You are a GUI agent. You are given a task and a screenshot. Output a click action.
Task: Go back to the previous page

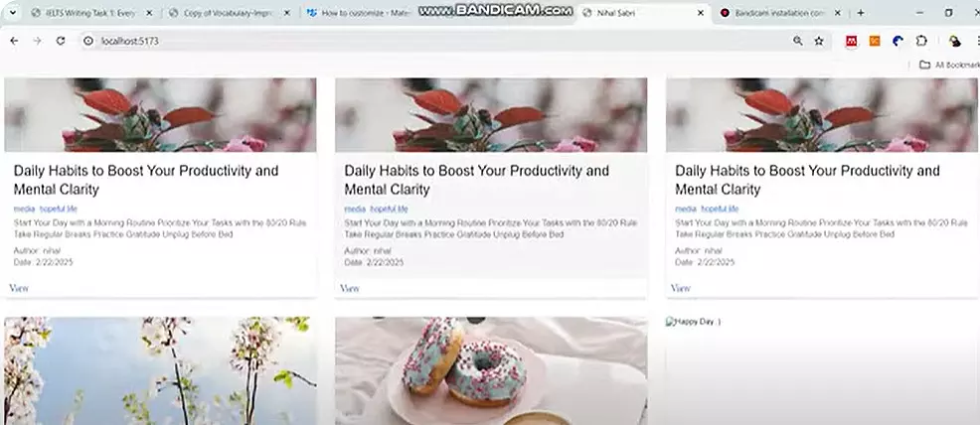[x=14, y=41]
